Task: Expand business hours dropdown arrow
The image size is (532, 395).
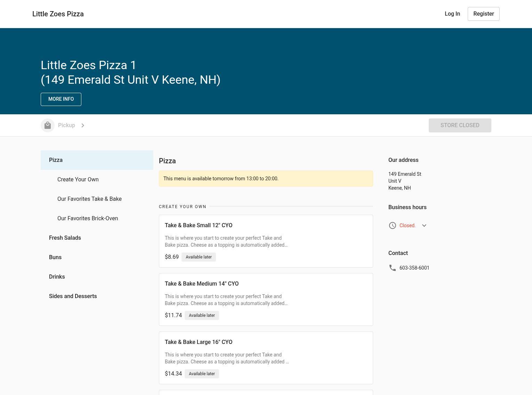Action: click(424, 225)
